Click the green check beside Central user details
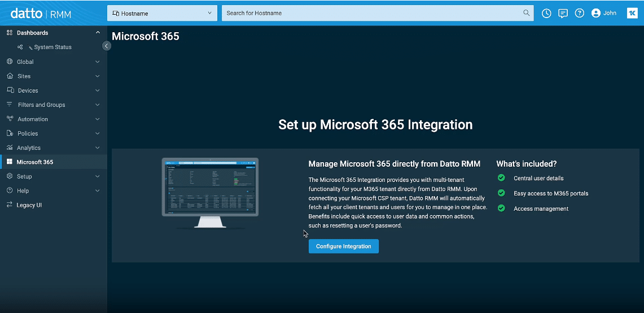The width and height of the screenshot is (644, 313). point(501,178)
